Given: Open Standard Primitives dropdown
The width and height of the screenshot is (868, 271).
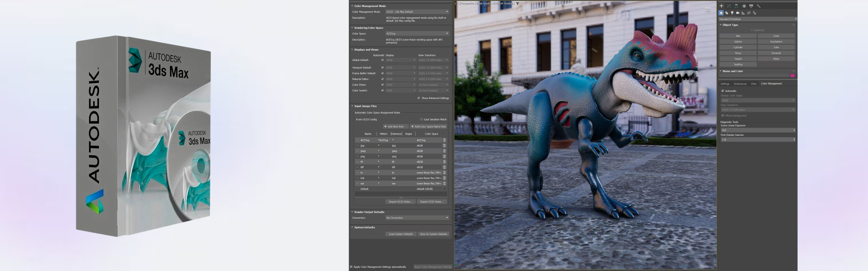Looking at the screenshot, I should tap(758, 19).
